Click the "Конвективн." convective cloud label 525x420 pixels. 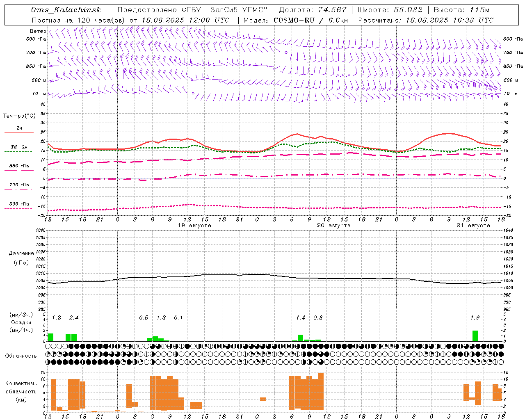(21, 383)
